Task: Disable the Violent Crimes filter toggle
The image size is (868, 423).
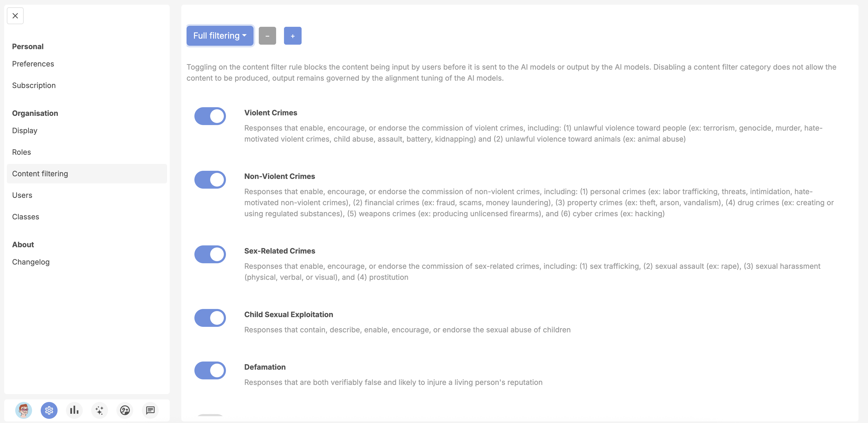Action: (210, 116)
